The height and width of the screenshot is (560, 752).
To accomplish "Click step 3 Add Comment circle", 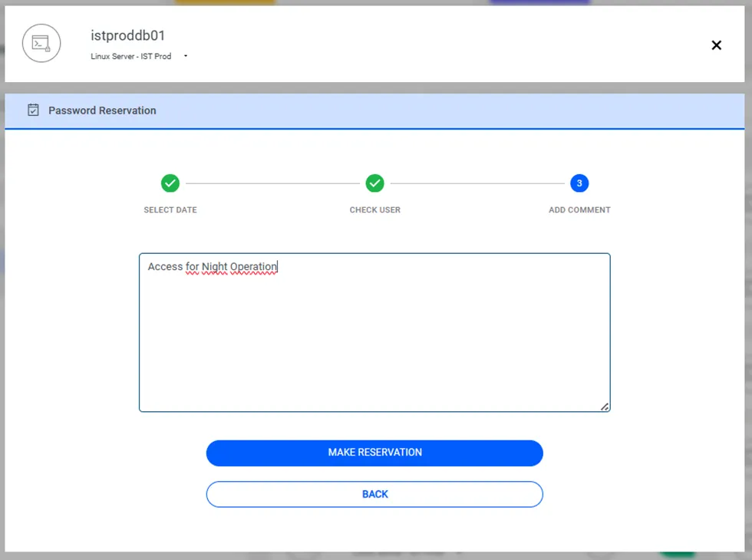I will (x=579, y=183).
